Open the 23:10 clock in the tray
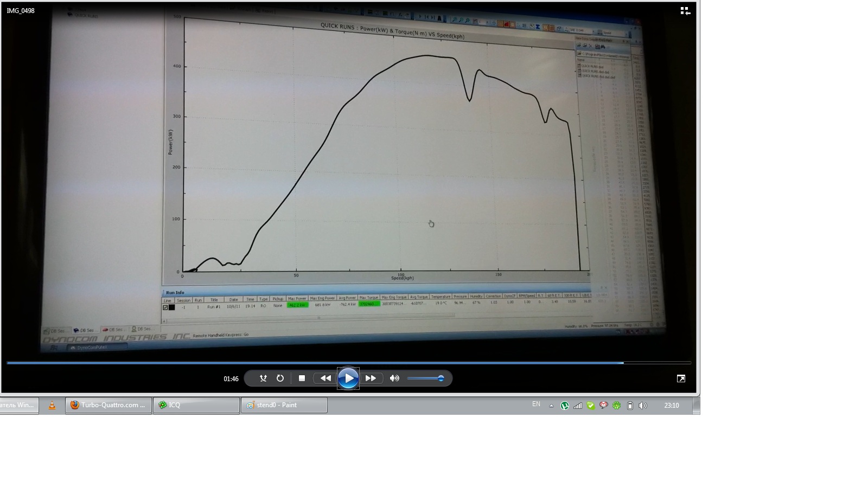868x488 pixels. coord(672,406)
